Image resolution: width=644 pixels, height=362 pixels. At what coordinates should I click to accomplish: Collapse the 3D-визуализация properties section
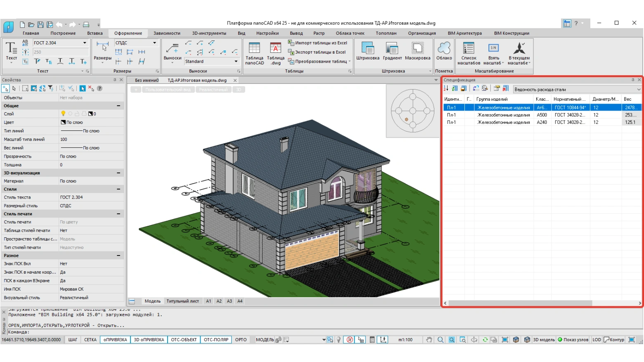coord(118,173)
